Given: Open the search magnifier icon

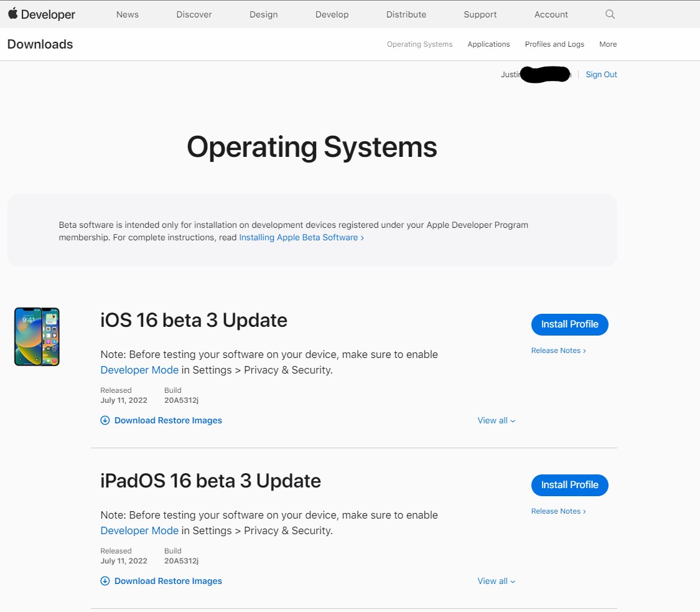Looking at the screenshot, I should click(610, 14).
